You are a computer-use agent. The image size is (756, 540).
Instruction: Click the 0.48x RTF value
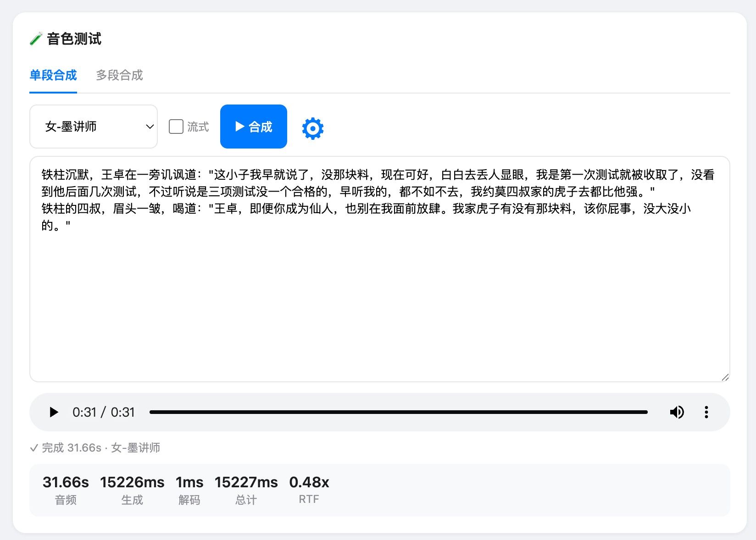309,482
